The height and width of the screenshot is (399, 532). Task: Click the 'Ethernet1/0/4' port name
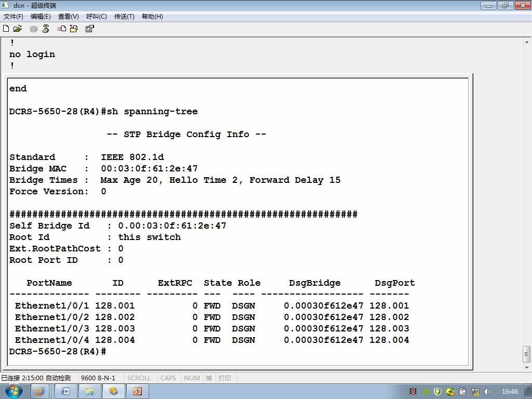tap(52, 340)
